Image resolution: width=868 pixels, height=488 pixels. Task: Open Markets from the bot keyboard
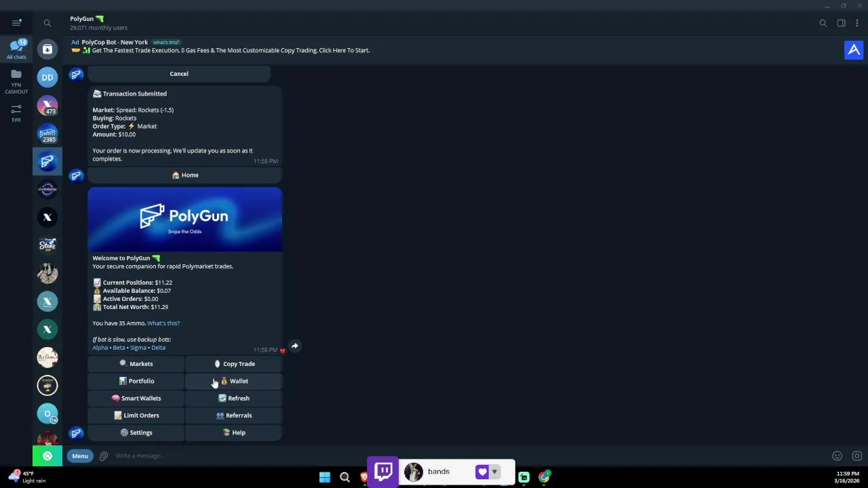(x=136, y=364)
